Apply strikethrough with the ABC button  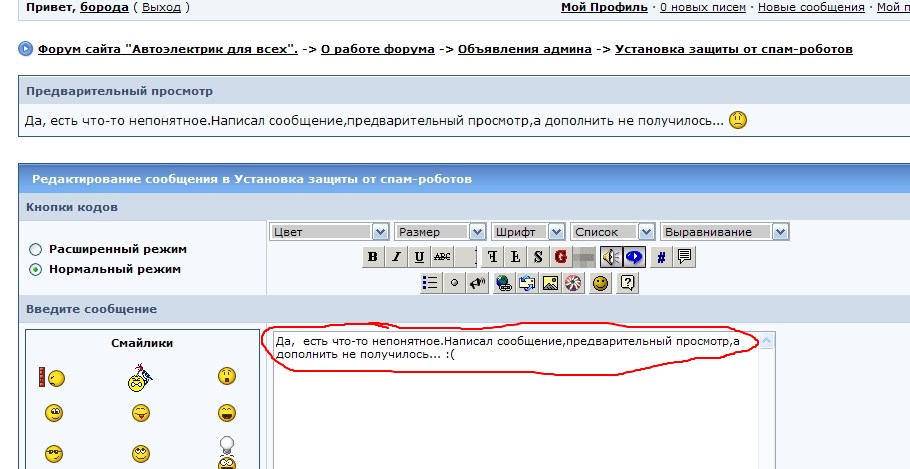click(x=442, y=257)
